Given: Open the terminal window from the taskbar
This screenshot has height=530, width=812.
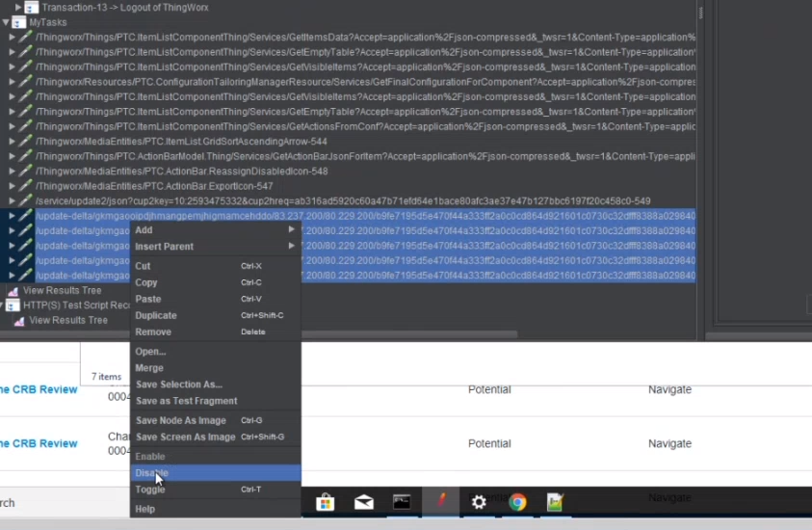Looking at the screenshot, I should pyautogui.click(x=402, y=502).
